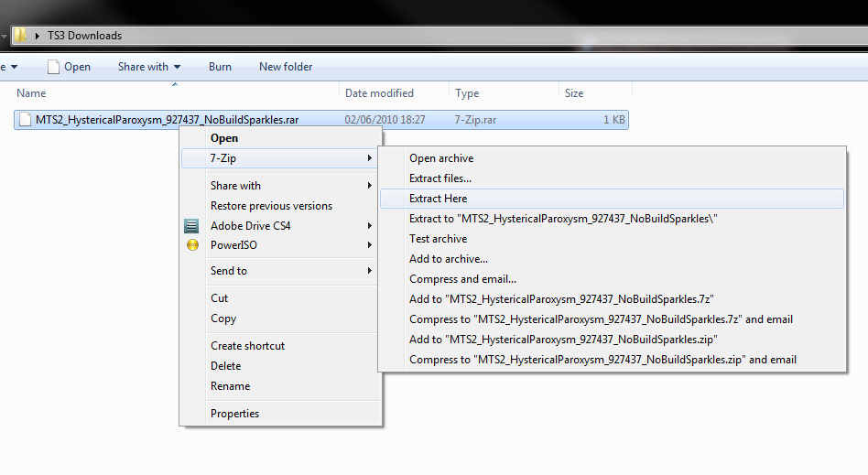The image size is (868, 475).
Task: Select Add to archive...
Action: coord(449,259)
